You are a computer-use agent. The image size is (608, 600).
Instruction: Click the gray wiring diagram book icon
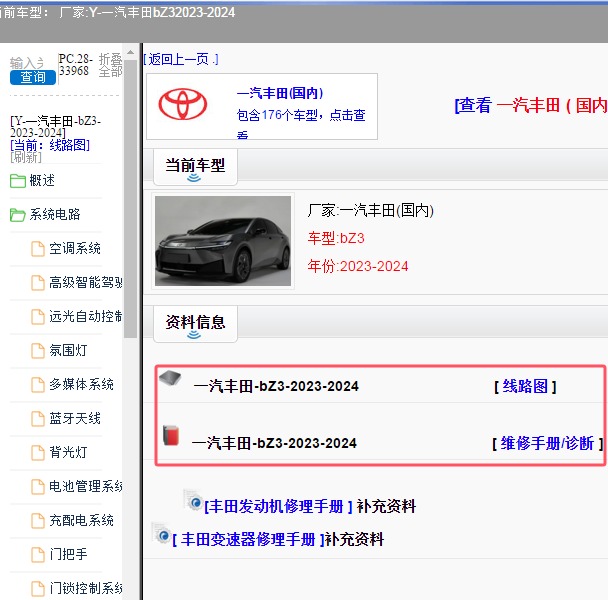click(x=170, y=378)
